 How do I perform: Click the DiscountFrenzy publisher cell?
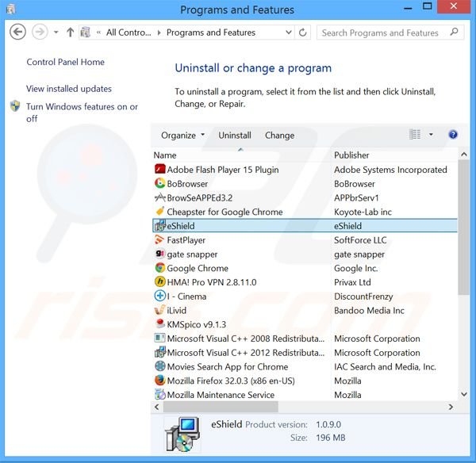(x=363, y=297)
